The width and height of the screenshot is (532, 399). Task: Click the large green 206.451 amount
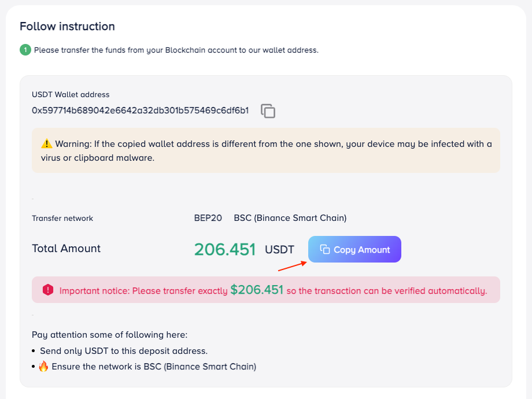pos(225,249)
